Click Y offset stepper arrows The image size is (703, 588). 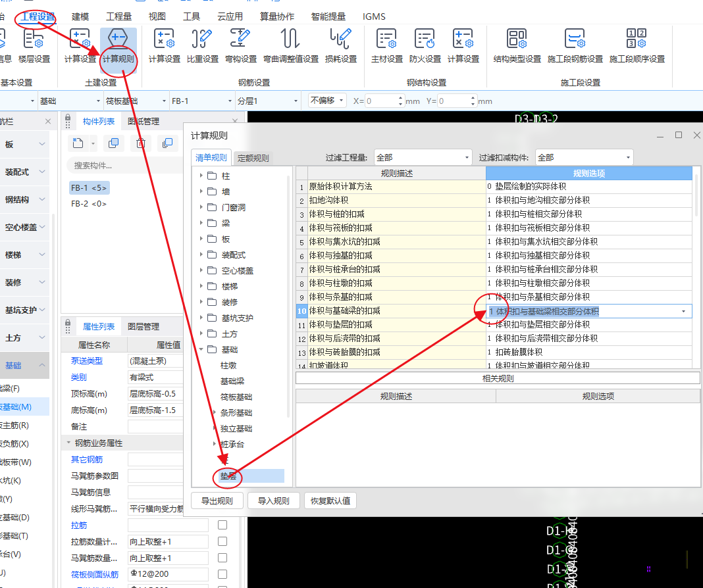coord(473,101)
